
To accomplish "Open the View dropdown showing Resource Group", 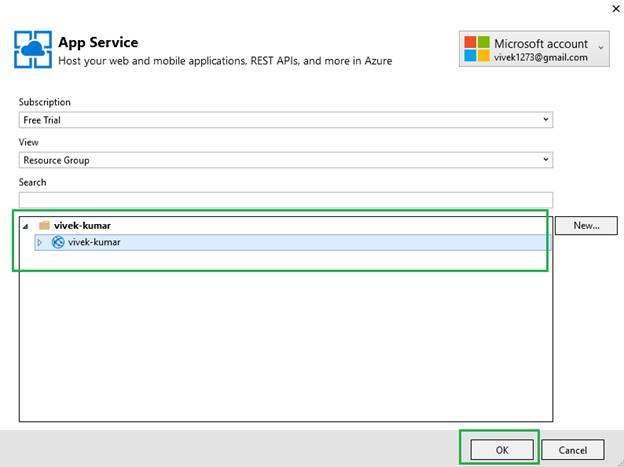I will [x=286, y=160].
